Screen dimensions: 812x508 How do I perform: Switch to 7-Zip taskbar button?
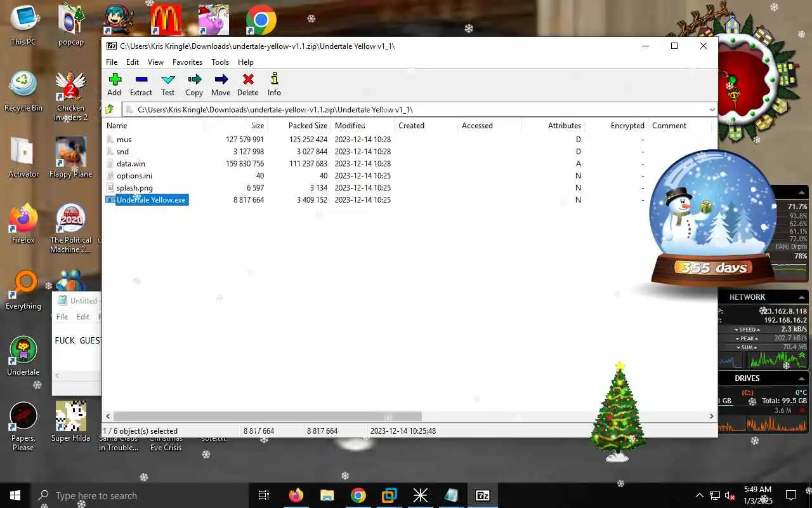click(x=483, y=495)
